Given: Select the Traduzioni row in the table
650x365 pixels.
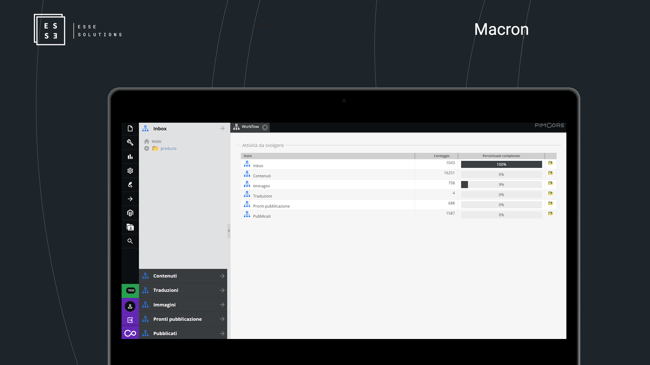Looking at the screenshot, I should pos(399,195).
